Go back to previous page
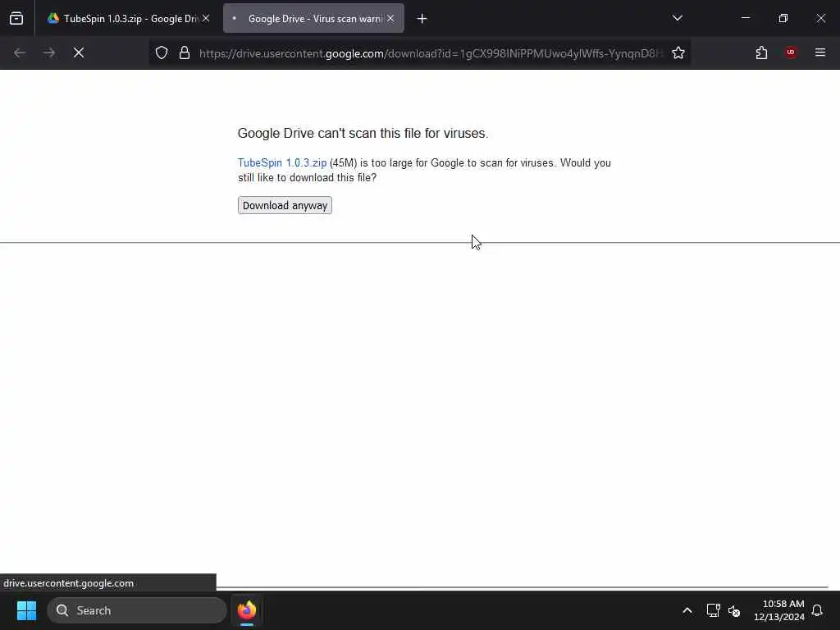 coord(20,52)
